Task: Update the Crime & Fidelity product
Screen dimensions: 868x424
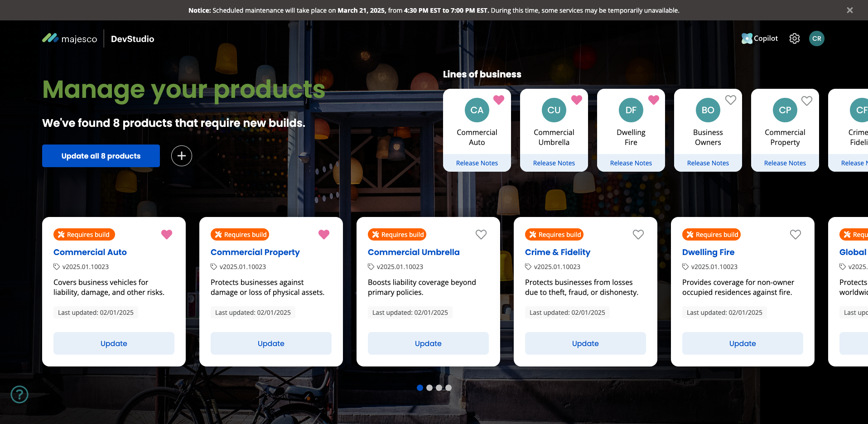Action: point(585,343)
